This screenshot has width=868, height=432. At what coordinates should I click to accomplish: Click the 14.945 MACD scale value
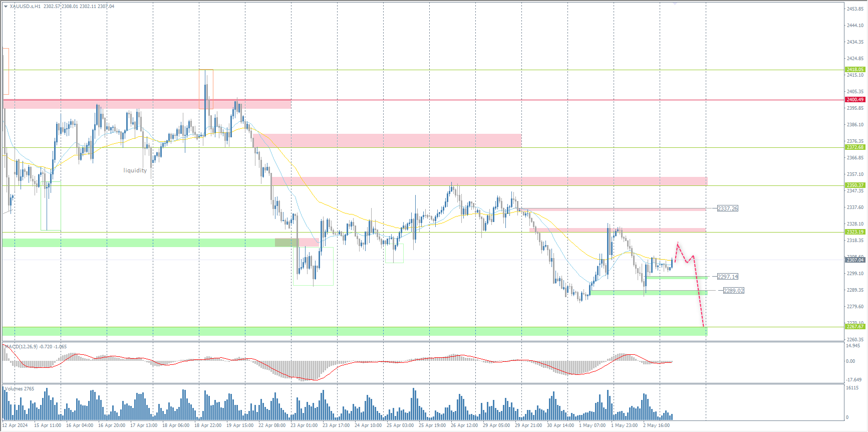tap(853, 346)
